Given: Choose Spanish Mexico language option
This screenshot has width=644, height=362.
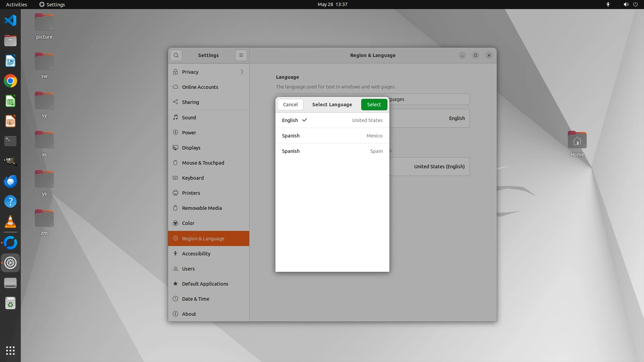Looking at the screenshot, I should click(x=332, y=136).
